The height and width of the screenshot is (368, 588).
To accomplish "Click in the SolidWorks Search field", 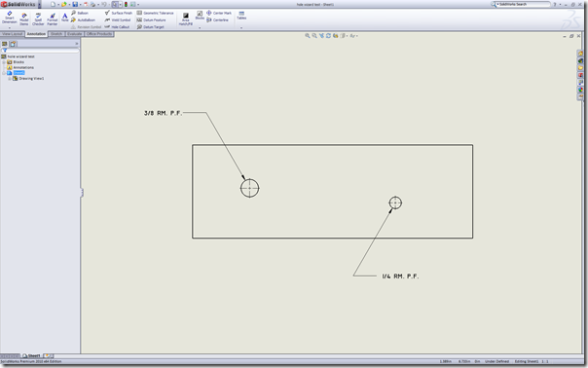I will coord(523,4).
